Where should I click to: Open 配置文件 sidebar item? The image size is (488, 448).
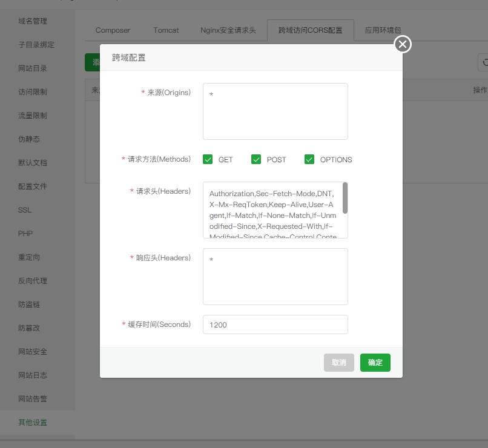tap(32, 186)
